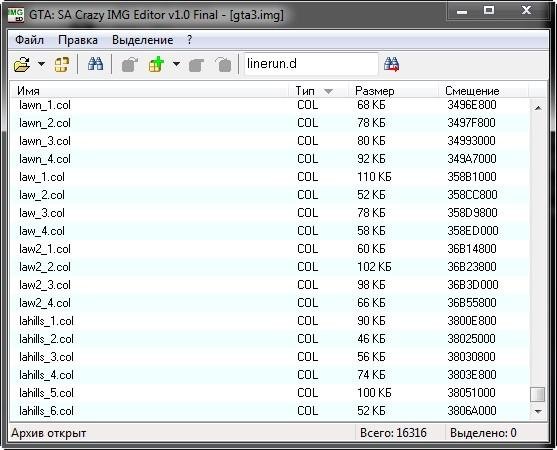This screenshot has width=557, height=450.
Task: Click the open archive folder icon
Action: 22,65
